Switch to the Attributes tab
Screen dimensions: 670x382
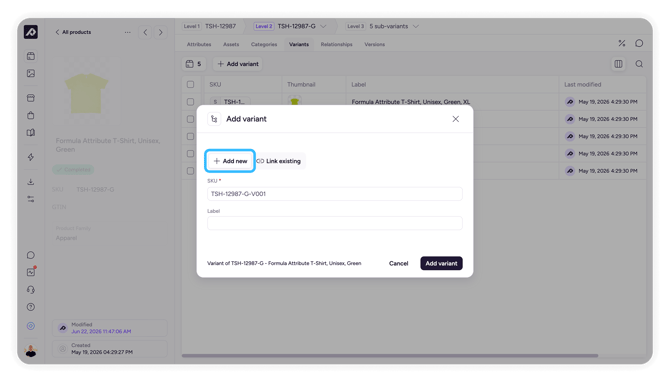coord(199,44)
